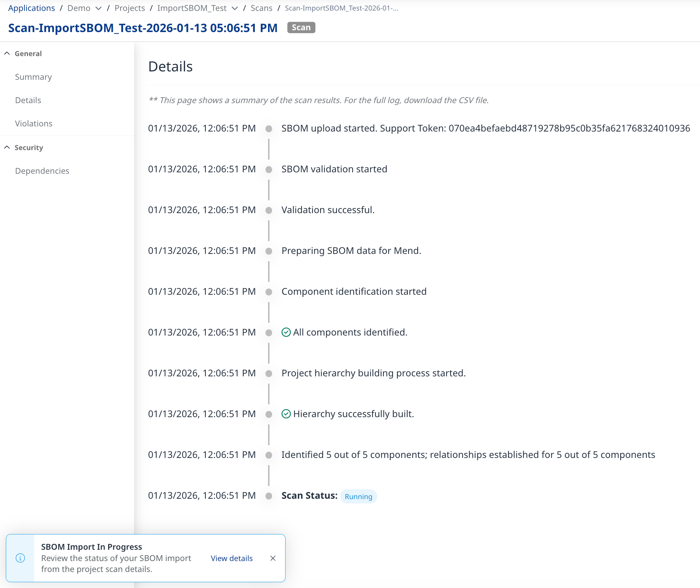Click View details in the notification
Viewport: 700px width, 588px height.
pyautogui.click(x=232, y=558)
